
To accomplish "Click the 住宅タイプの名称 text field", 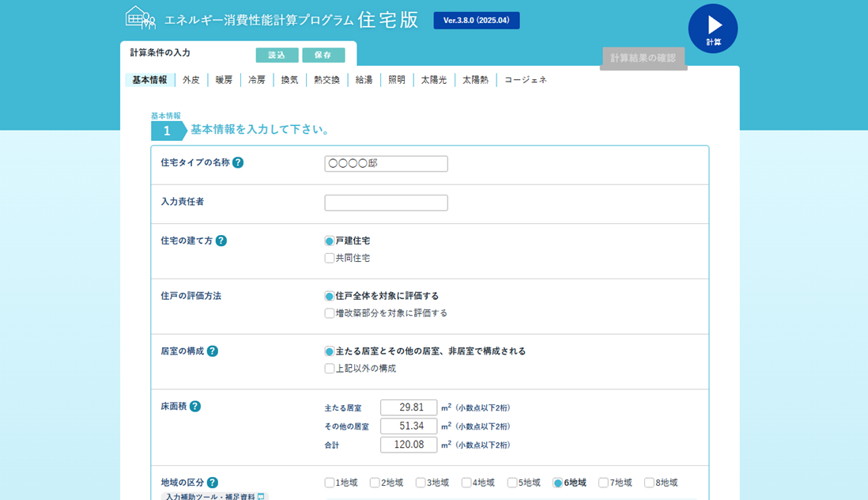I will pos(386,163).
